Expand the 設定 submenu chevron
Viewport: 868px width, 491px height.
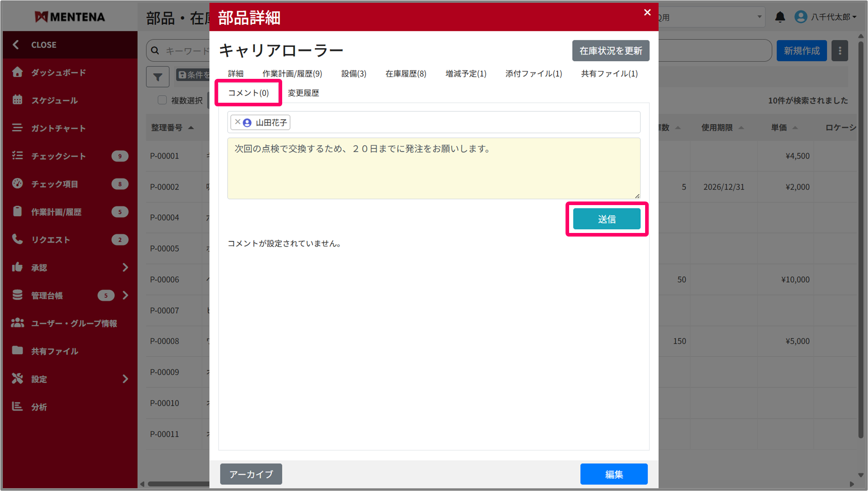[x=125, y=379]
